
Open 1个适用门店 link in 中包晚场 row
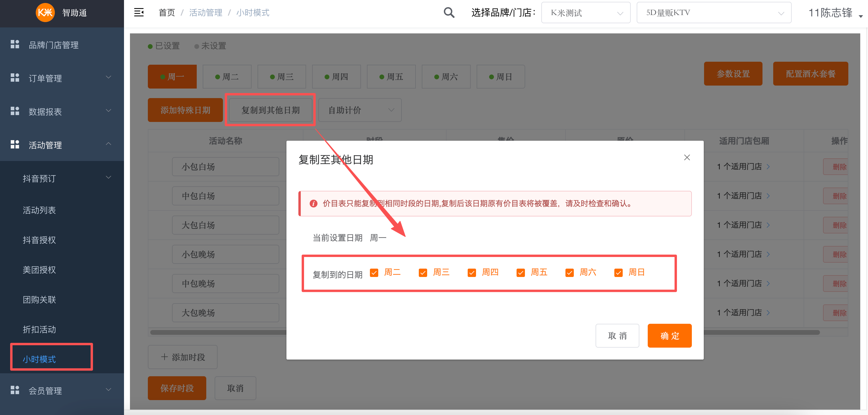pyautogui.click(x=743, y=284)
